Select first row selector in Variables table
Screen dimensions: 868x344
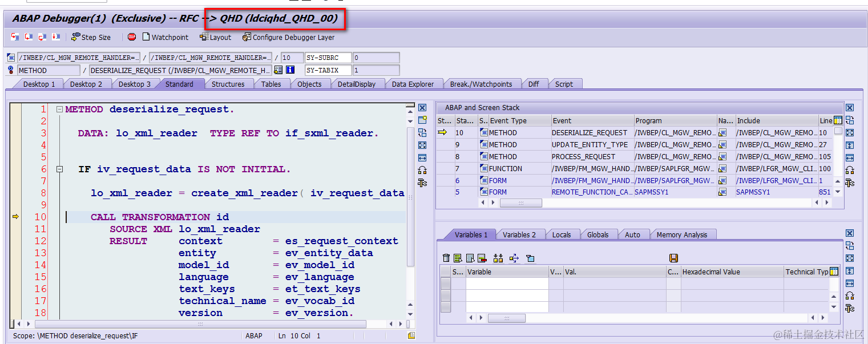pos(445,284)
